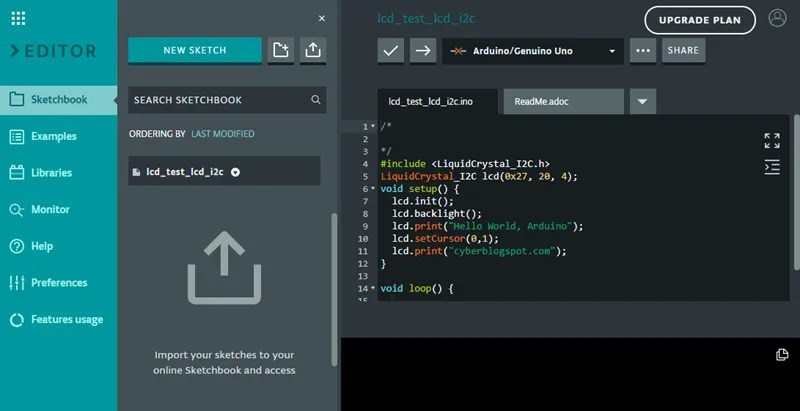Open the Examples section

pos(59,137)
